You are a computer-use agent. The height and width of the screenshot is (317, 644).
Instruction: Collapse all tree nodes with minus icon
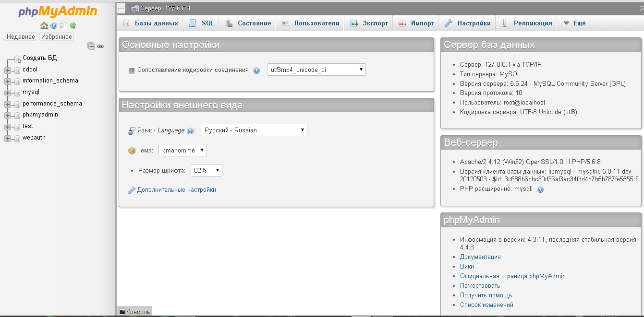pos(91,46)
